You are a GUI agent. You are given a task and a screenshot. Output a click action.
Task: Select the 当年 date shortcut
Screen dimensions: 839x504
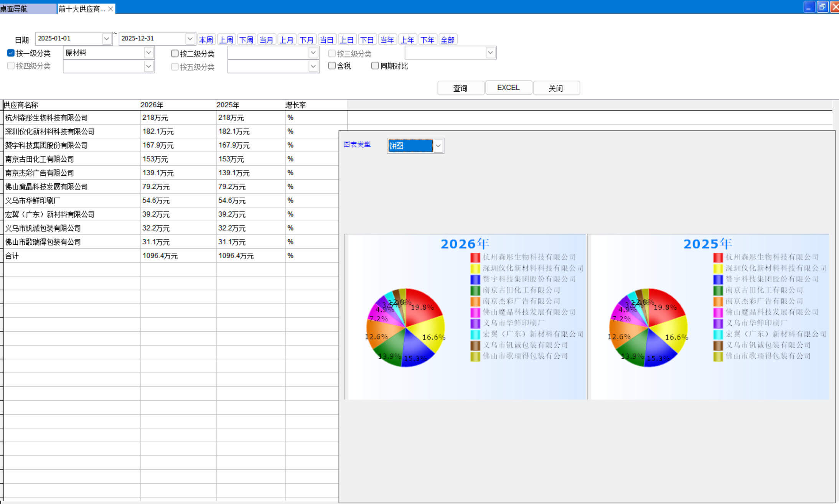pos(387,40)
